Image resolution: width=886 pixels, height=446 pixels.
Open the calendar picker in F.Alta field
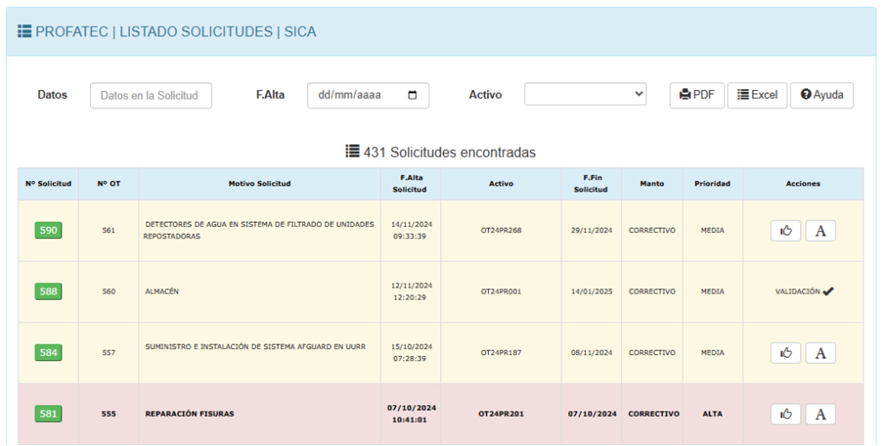point(413,95)
